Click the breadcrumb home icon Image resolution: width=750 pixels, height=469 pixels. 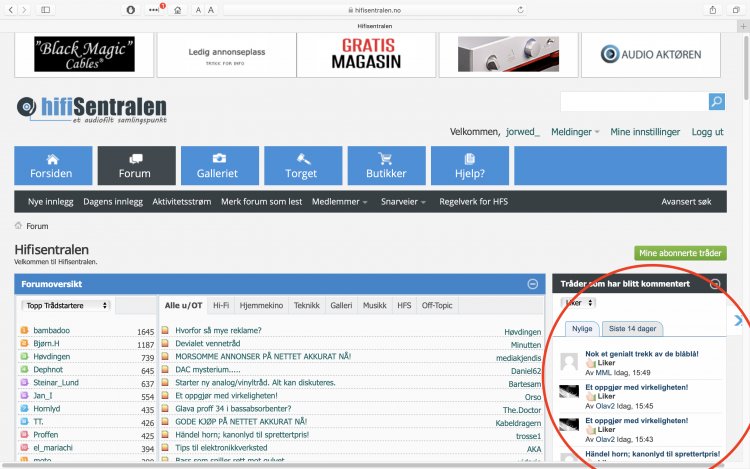[x=18, y=225]
